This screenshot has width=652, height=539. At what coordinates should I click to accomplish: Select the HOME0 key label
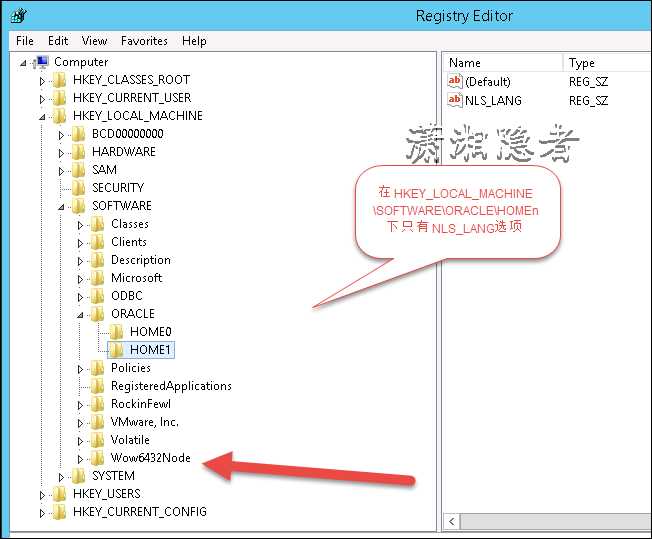tap(151, 332)
